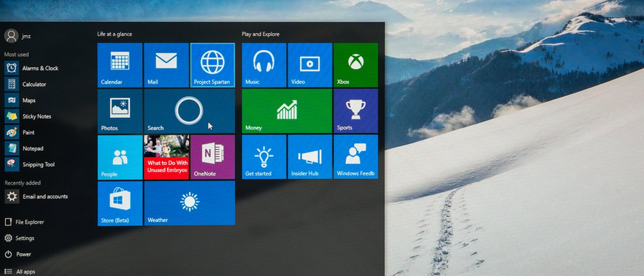Open the Store (Beta) tile

pyautogui.click(x=120, y=203)
